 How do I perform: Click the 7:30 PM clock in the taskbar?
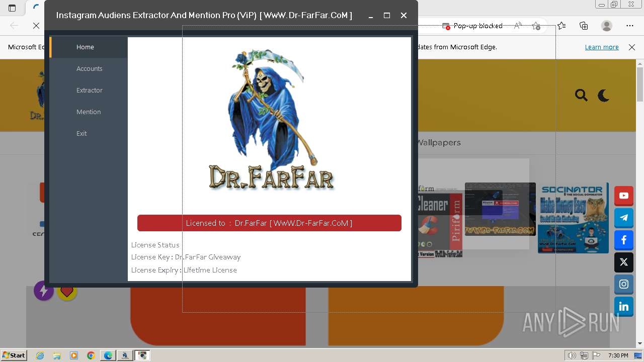[x=618, y=355]
